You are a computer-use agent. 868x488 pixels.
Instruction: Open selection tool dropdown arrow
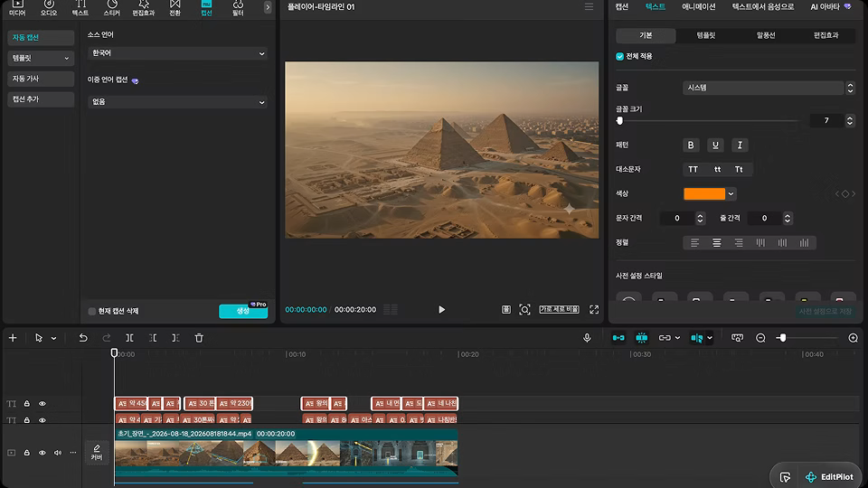pyautogui.click(x=53, y=338)
